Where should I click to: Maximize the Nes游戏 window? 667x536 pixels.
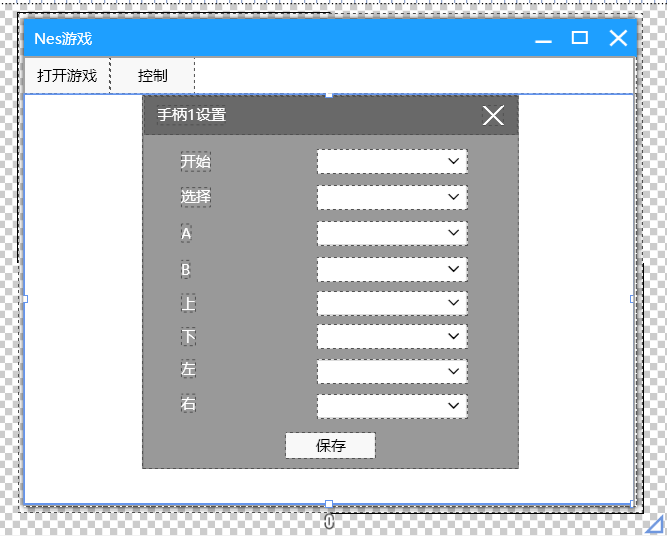click(x=580, y=38)
